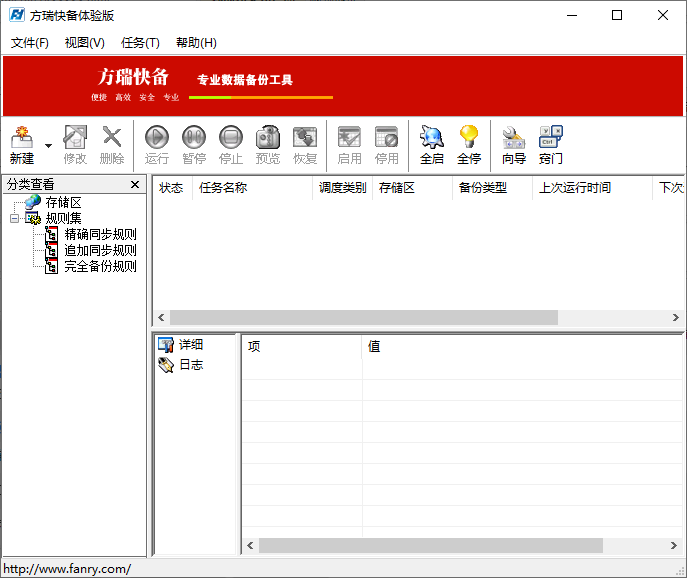Click the task list horizontal scrollbar thumb
This screenshot has width=687, height=578.
pos(364,318)
